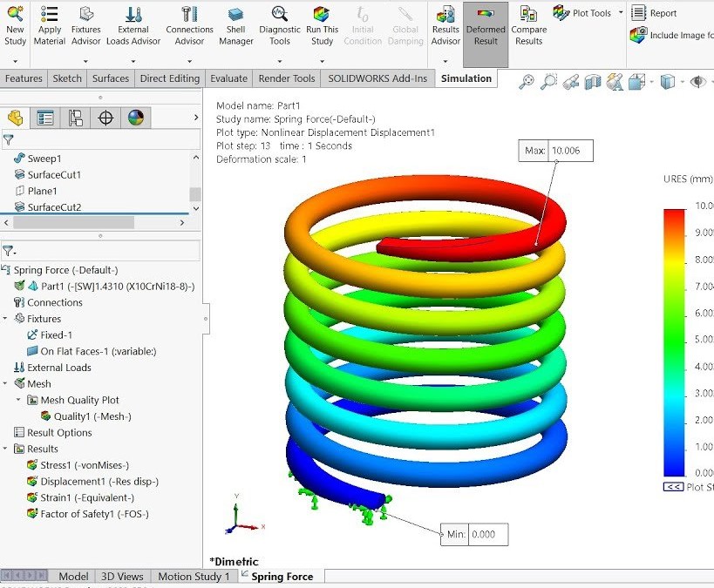The height and width of the screenshot is (588, 714).
Task: Toggle the Deformed Result button
Action: [486, 26]
